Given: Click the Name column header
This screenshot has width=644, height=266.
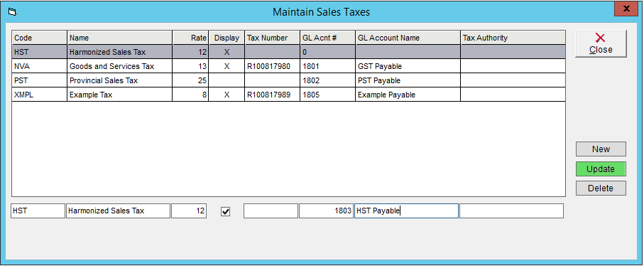Looking at the screenshot, I should [x=119, y=38].
